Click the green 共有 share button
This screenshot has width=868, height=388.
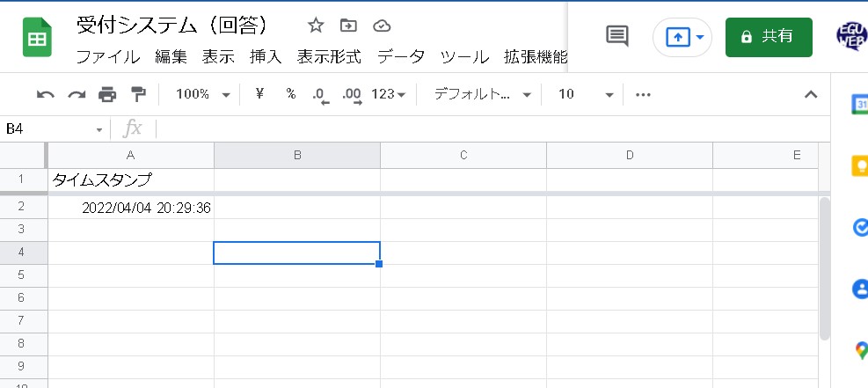pyautogui.click(x=769, y=36)
